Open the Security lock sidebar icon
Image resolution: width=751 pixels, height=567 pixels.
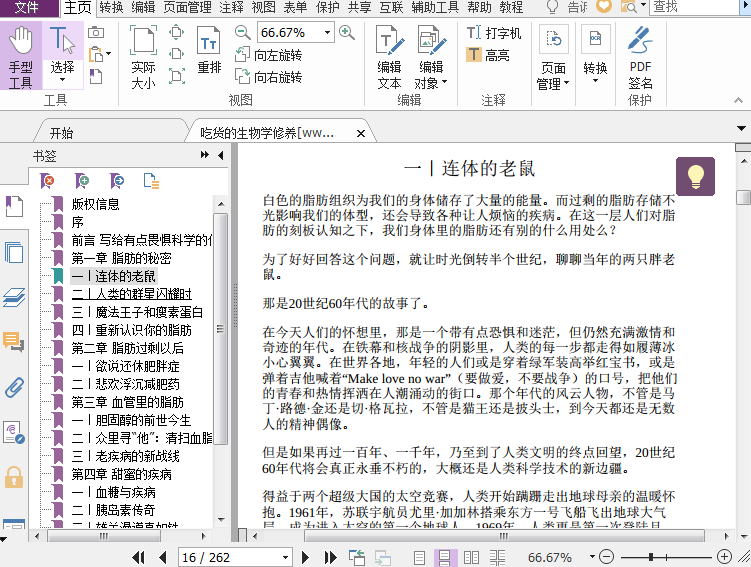14,477
